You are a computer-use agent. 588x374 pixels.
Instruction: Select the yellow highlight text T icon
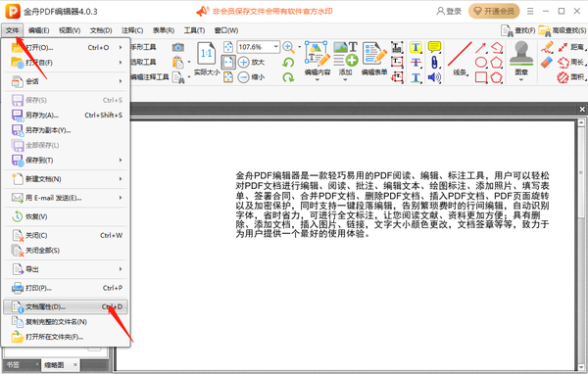click(416, 47)
